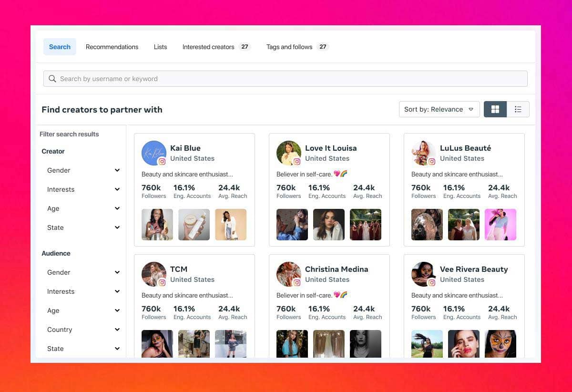The height and width of the screenshot is (392, 572).
Task: Expand the Audience Country filter
Action: [83, 330]
